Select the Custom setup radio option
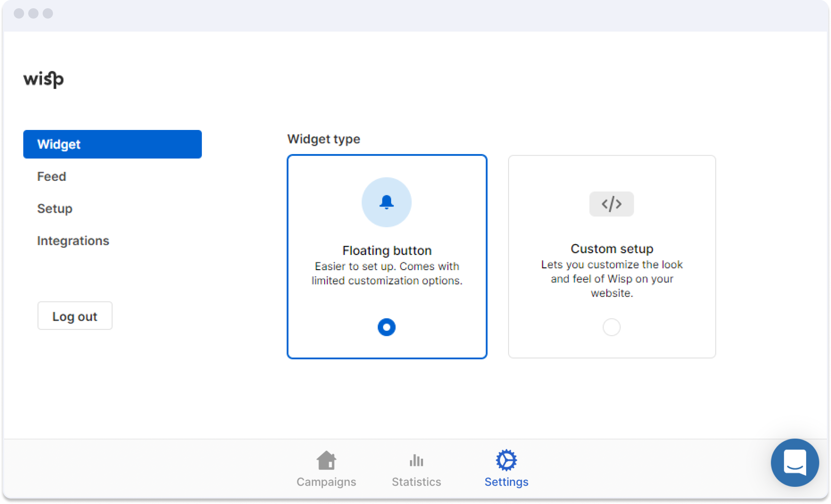831x504 pixels. click(612, 327)
